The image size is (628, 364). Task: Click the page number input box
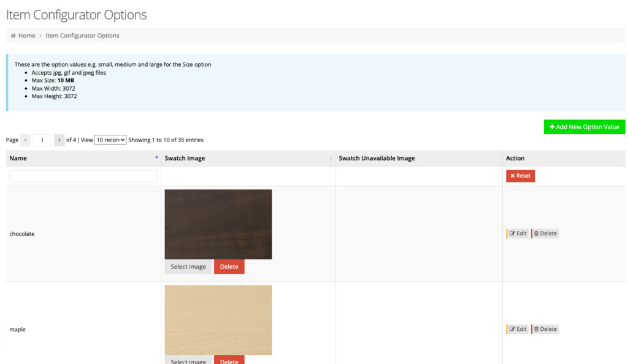tap(42, 140)
